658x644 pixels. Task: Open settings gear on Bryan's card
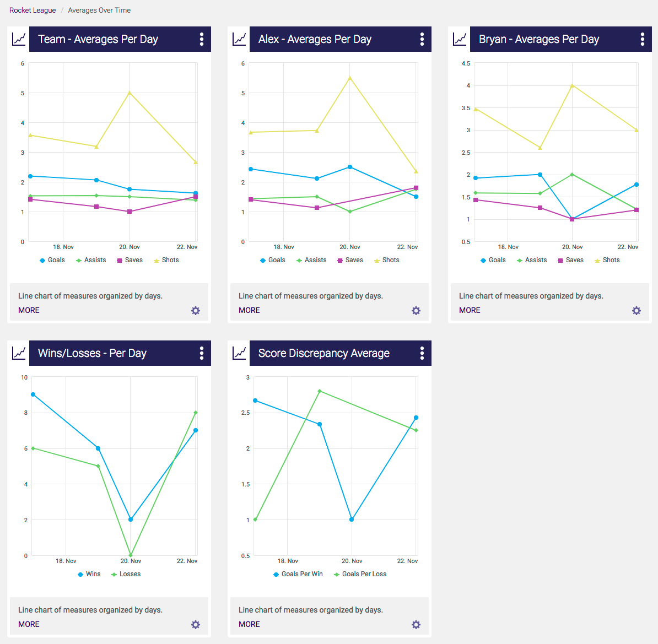tap(636, 311)
